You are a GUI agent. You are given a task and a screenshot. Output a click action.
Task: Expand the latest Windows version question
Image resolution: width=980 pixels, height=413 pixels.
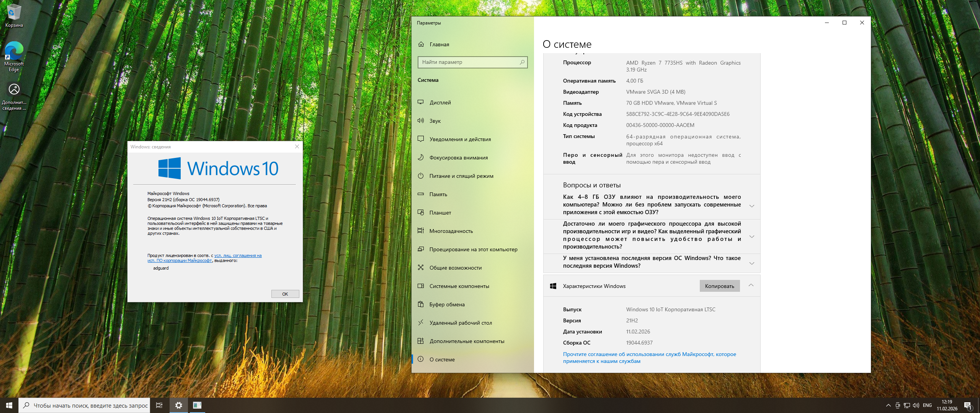click(751, 263)
